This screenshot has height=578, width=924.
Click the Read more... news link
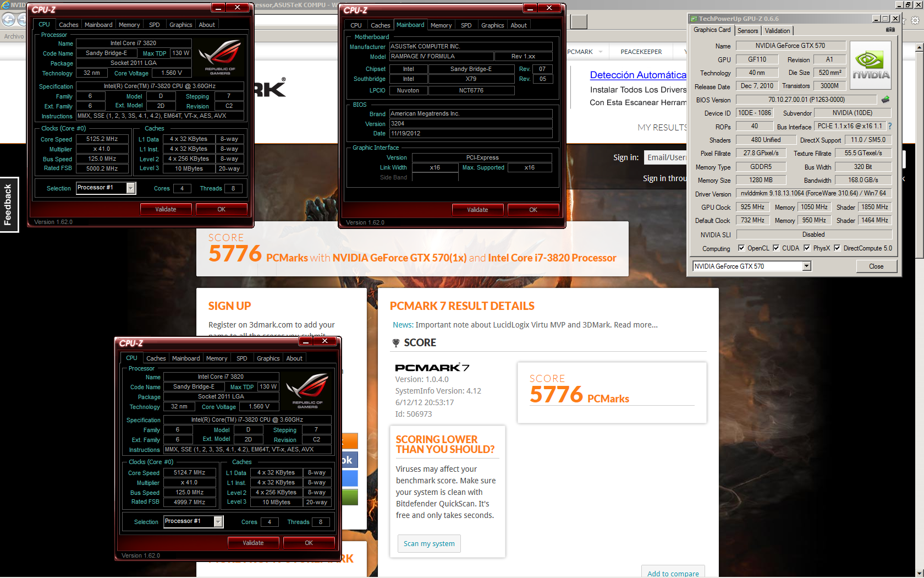tap(636, 325)
